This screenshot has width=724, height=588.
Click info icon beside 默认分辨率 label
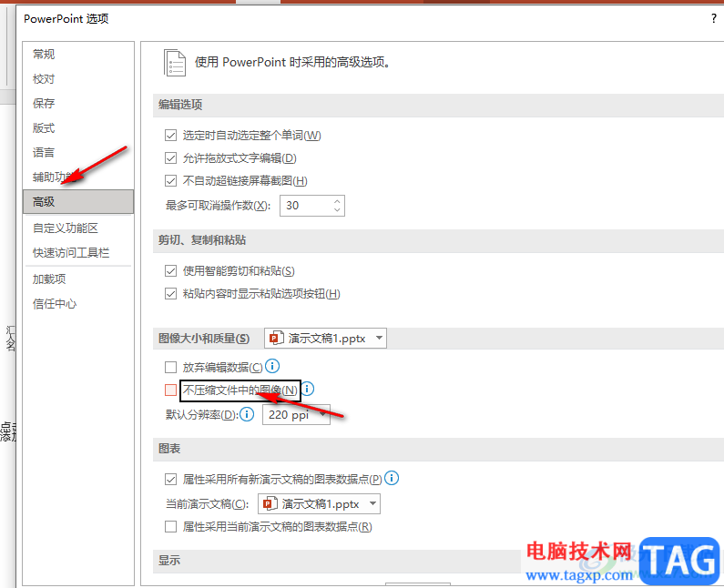tap(247, 414)
